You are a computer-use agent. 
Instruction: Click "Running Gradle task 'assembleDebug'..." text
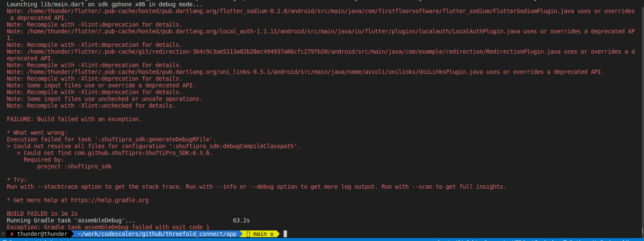71,220
